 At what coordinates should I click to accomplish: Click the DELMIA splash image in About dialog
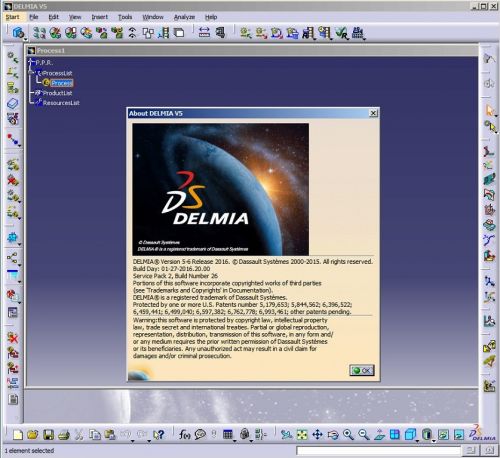[220, 189]
